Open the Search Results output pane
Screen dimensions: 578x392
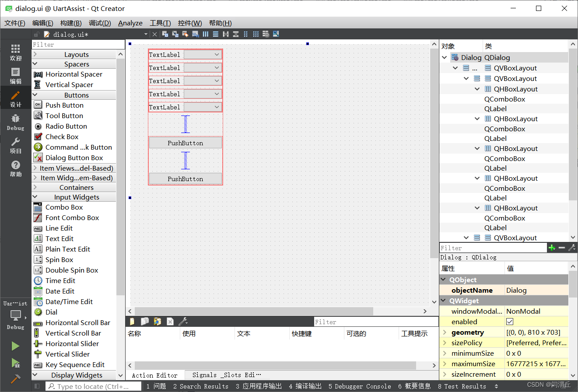(201, 386)
